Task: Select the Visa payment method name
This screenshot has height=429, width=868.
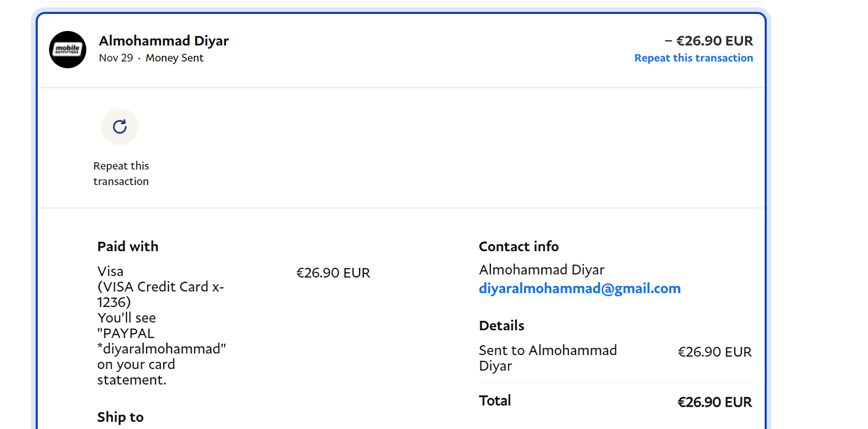Action: point(111,271)
